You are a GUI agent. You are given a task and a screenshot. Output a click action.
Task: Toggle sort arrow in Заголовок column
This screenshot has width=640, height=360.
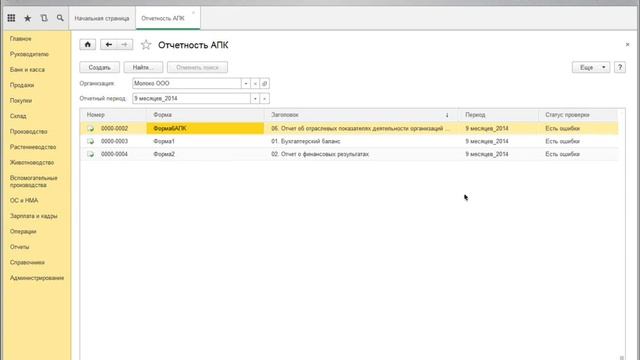(447, 115)
